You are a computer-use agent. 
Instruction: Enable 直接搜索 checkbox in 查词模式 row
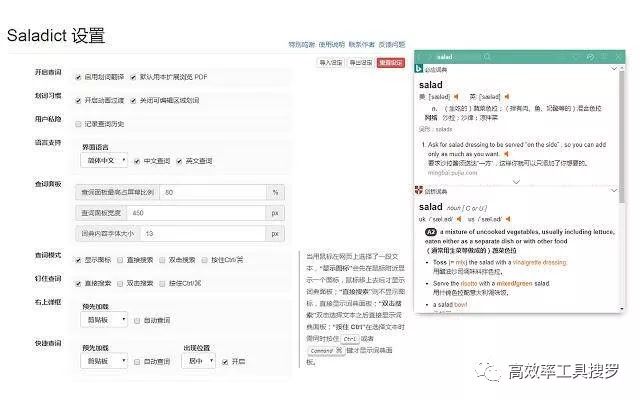click(x=120, y=260)
